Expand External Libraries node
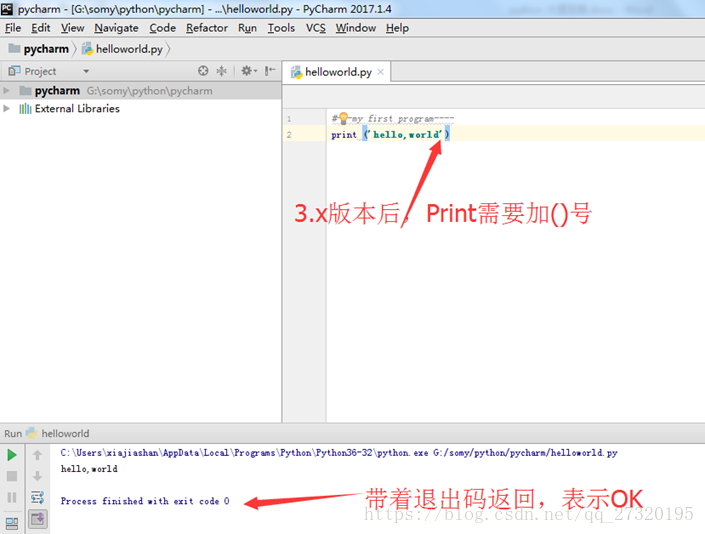Viewport: 705px width, 534px height. tap(6, 108)
